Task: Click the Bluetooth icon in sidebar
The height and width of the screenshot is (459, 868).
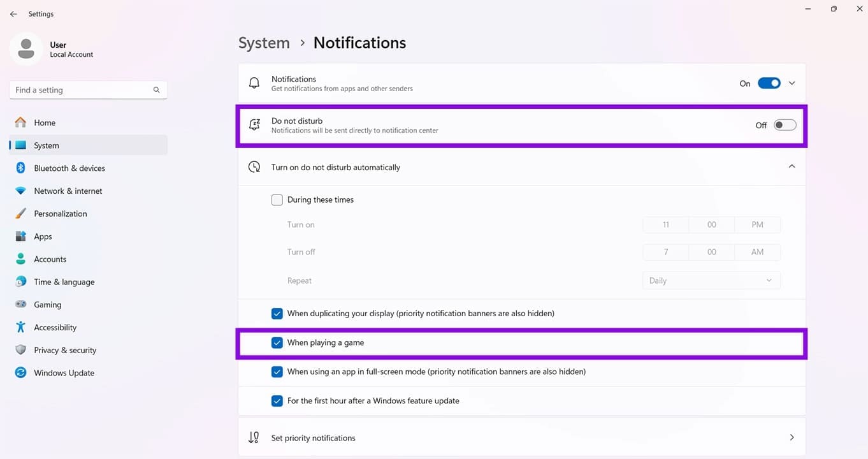Action: 21,168
